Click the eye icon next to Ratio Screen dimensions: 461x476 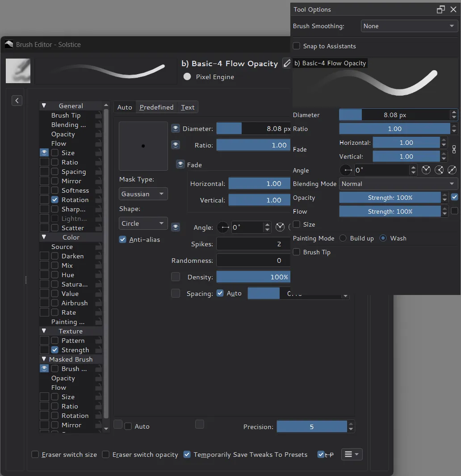point(176,145)
